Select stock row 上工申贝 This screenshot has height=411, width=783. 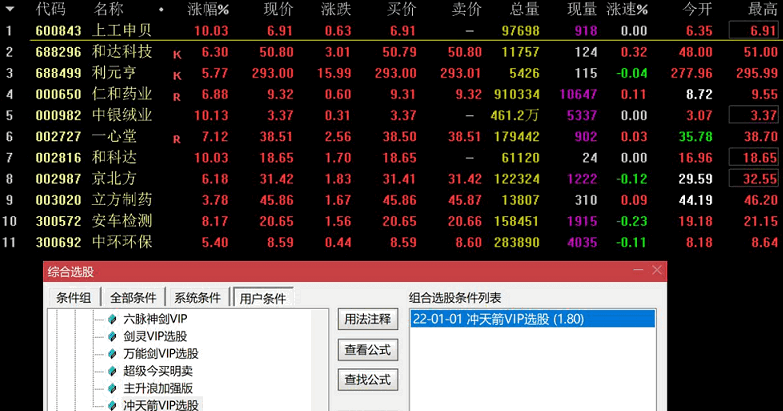coord(392,30)
